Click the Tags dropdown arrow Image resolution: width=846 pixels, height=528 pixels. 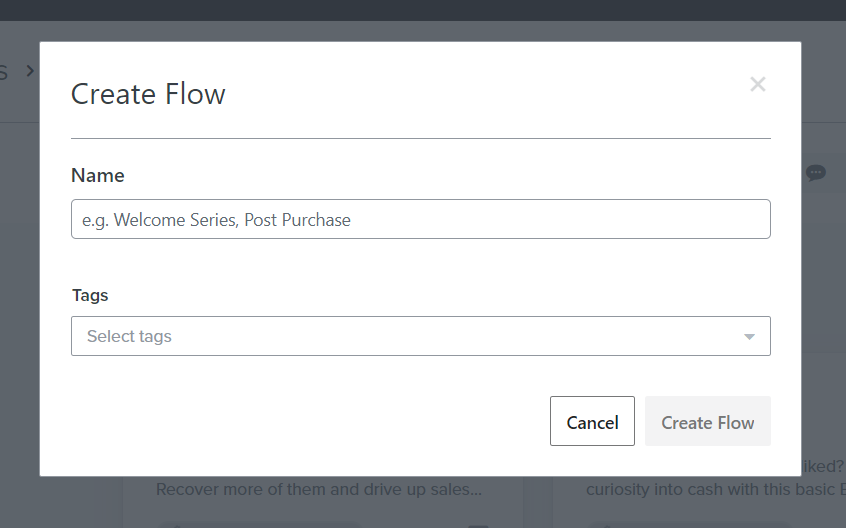coord(749,337)
